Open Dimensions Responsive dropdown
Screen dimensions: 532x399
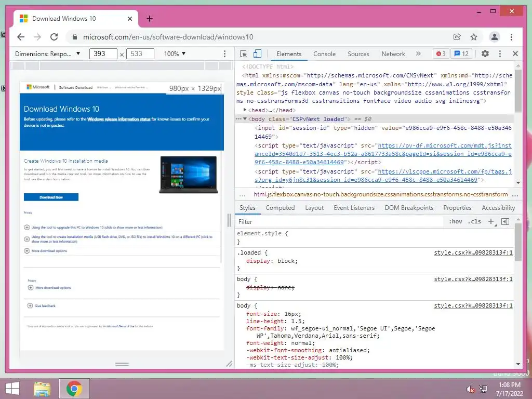coord(47,54)
